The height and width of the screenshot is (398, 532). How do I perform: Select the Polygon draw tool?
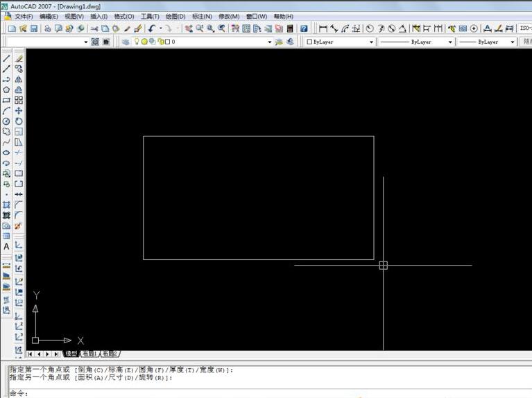[6, 90]
